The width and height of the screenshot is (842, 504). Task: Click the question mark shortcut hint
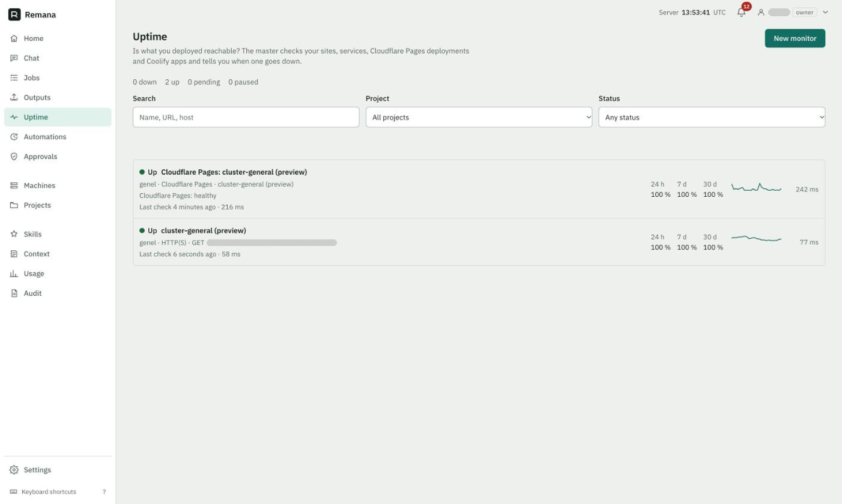(104, 492)
